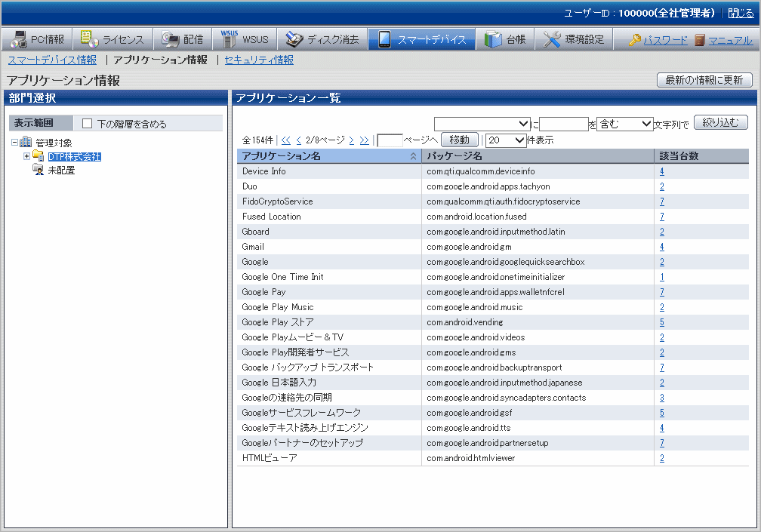Screen dimensions: 761x532
Task: Switch to セキュリティ情報 sub-tab
Action: [259, 60]
